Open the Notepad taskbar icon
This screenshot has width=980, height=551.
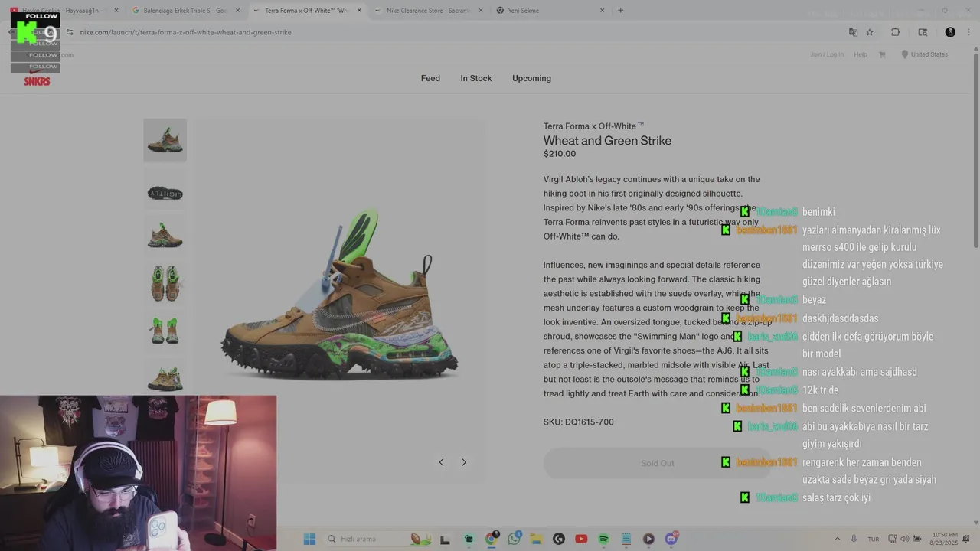point(626,539)
